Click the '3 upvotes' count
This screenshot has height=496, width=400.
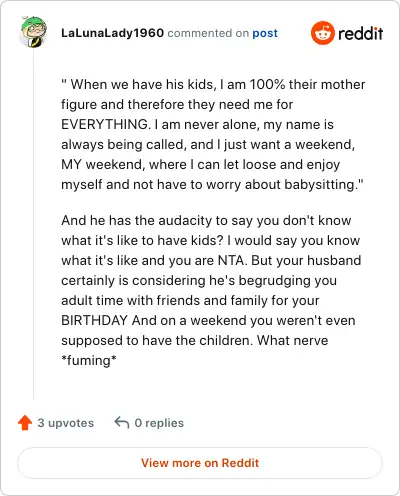point(66,423)
